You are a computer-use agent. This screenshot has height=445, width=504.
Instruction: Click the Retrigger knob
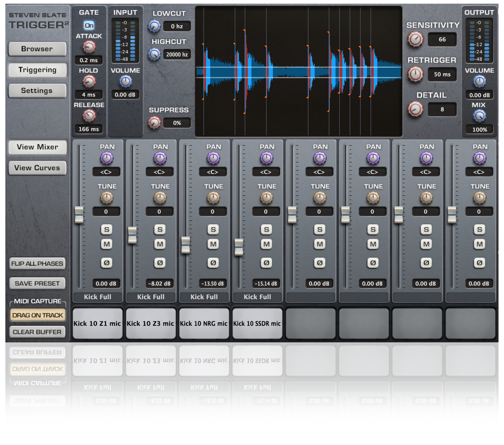point(415,74)
